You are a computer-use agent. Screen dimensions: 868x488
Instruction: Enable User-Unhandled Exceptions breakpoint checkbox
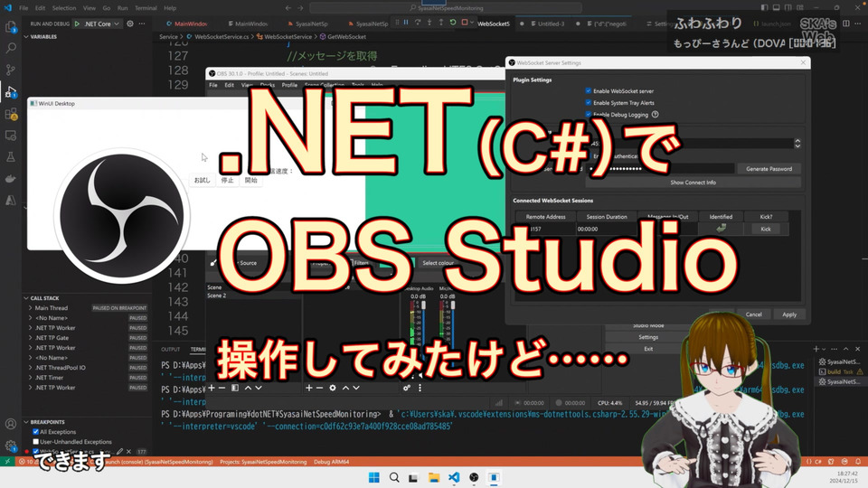pos(35,442)
